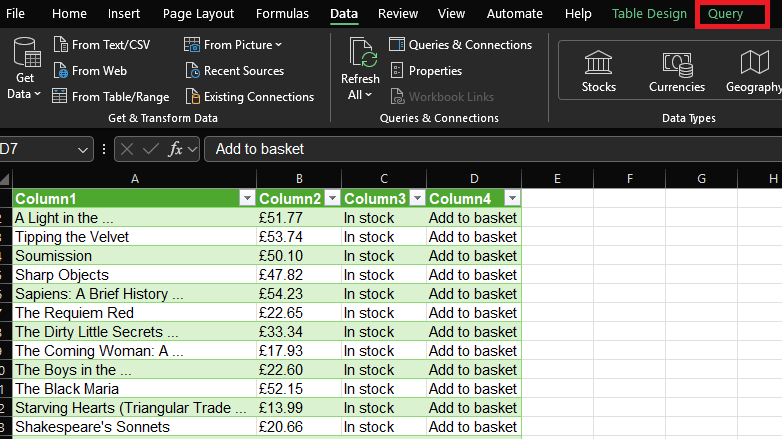Switch to the Home tab
Screen dimensions: 782x439
coord(69,13)
